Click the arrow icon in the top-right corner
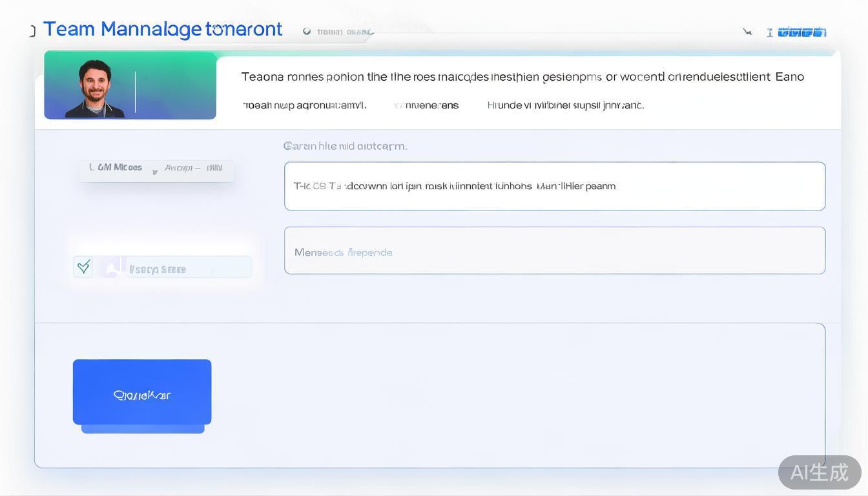 [747, 32]
